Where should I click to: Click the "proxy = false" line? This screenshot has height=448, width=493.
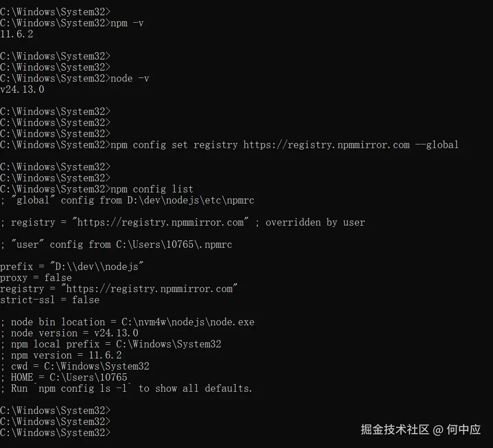click(x=36, y=278)
